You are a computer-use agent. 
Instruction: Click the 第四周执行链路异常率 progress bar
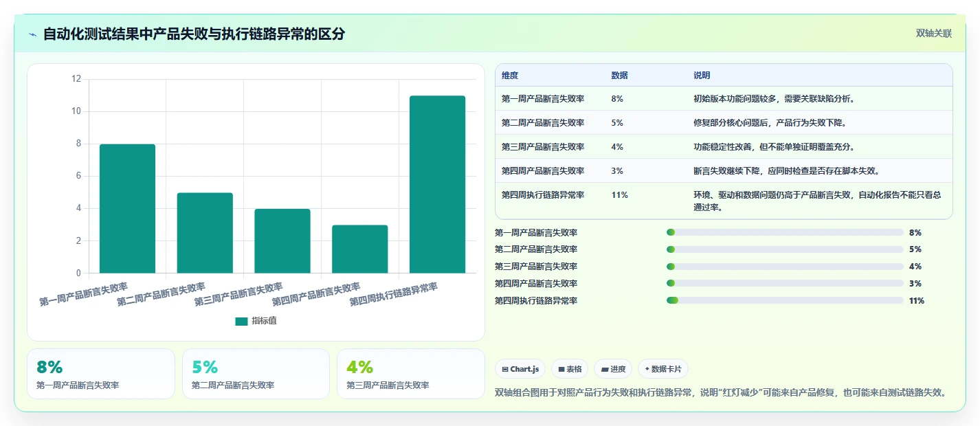click(x=785, y=300)
